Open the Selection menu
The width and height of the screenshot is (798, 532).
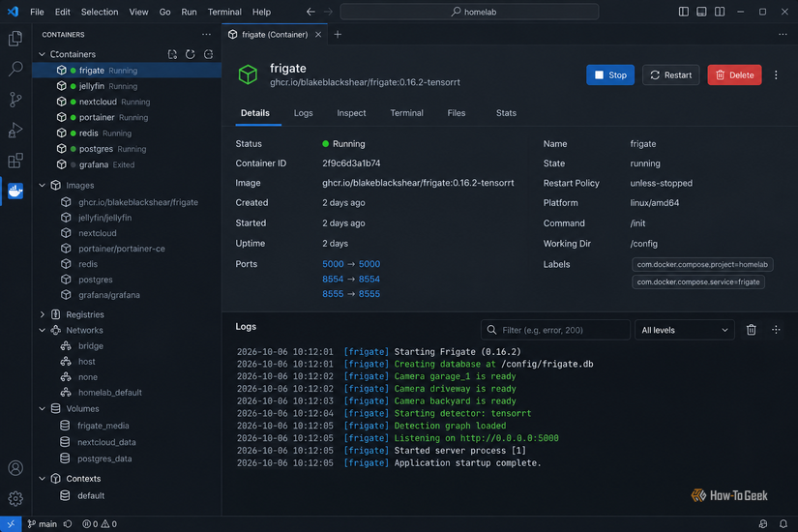[x=100, y=12]
